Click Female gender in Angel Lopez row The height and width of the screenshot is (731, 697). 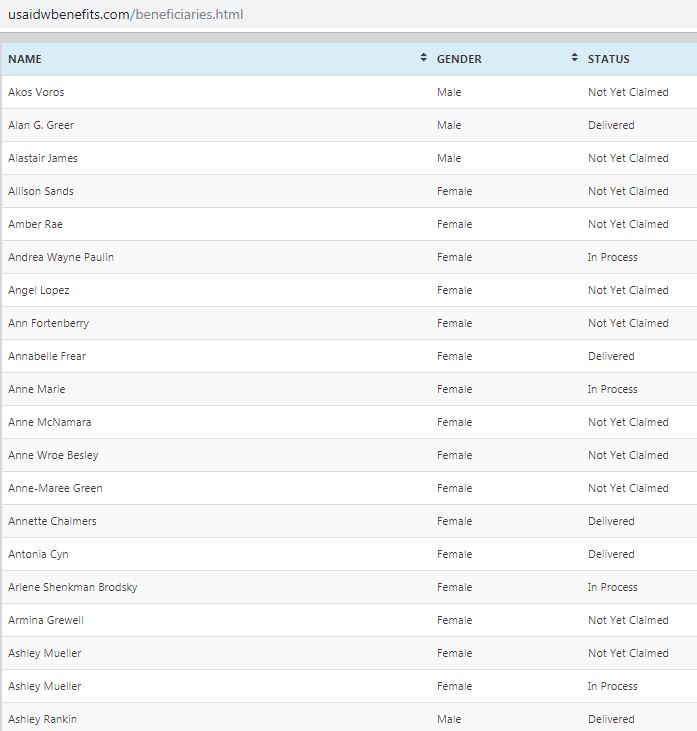[x=455, y=290]
